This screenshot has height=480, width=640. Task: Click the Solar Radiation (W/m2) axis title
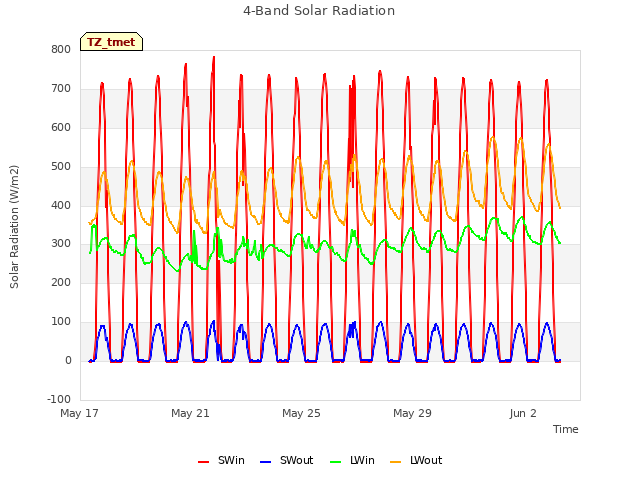pyautogui.click(x=14, y=227)
